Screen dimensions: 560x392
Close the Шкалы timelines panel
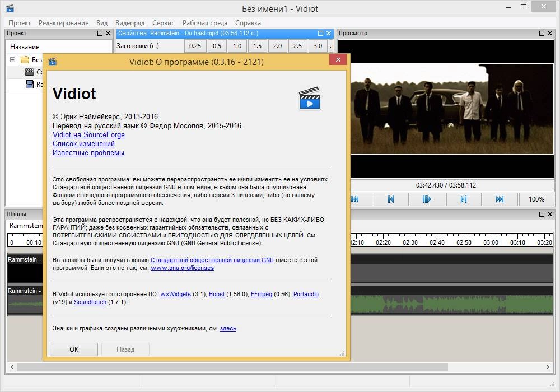(550, 214)
